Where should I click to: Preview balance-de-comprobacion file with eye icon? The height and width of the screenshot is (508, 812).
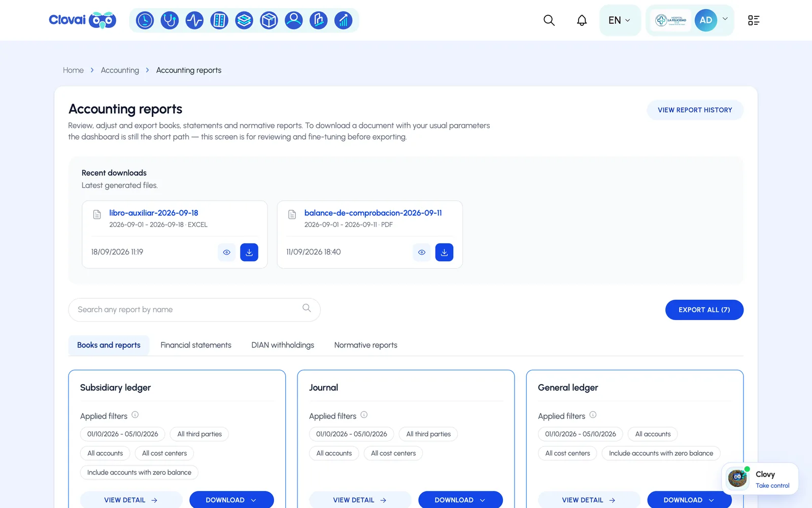422,252
